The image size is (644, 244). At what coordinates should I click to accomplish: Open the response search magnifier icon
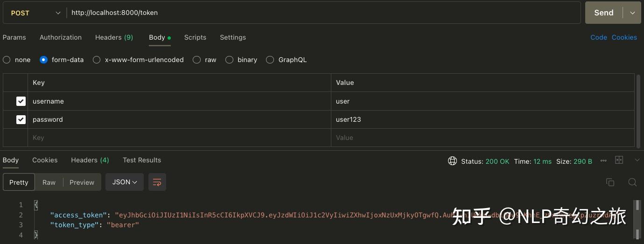(632, 182)
